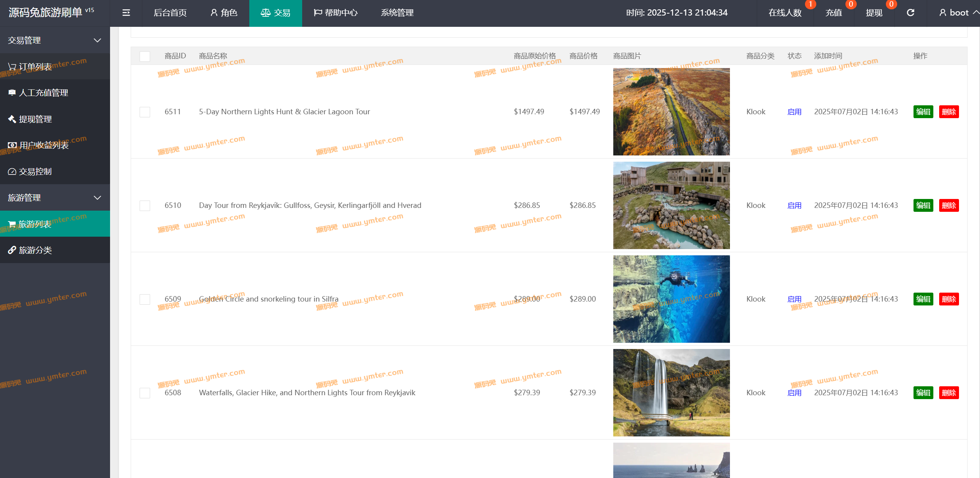Screen dimensions: 980x478
Task: Switch to the 帮助中心 top menu
Action: 336,13
